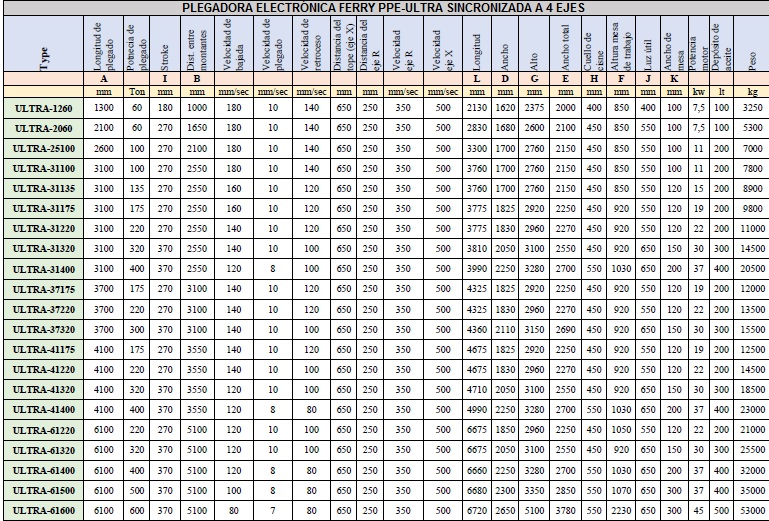The image size is (769, 521).
Task: Click motor power 45 in ULTRA-61600 row
Action: click(x=698, y=510)
